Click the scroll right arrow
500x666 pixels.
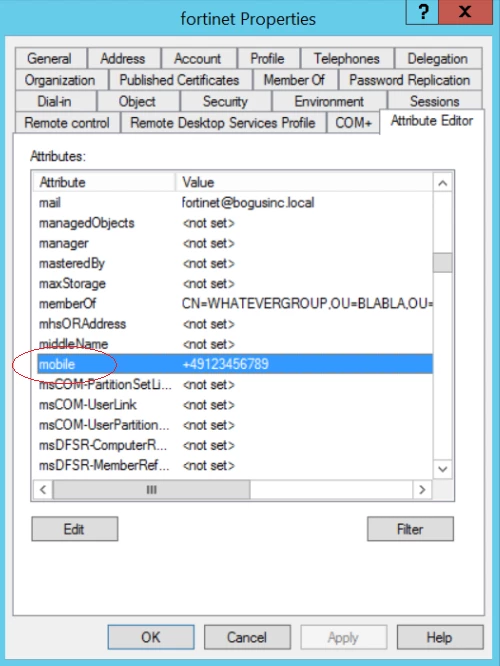422,490
